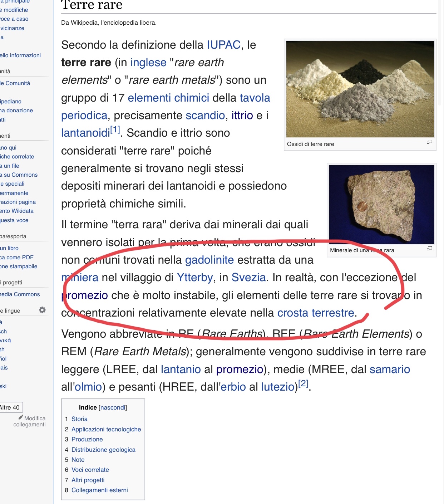Viewport: 444px width, 504px height.
Task: Click the sidebar donazione link
Action: click(x=16, y=111)
